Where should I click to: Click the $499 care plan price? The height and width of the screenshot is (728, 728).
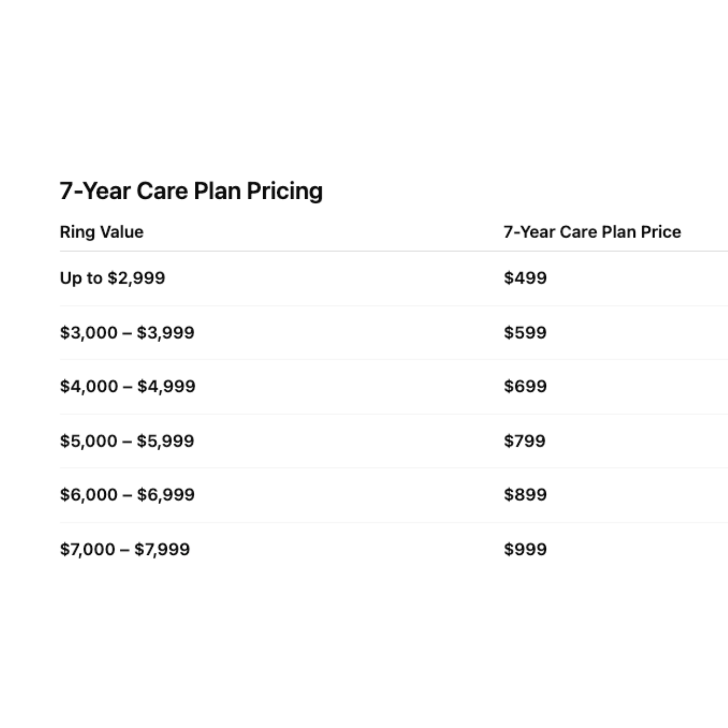pyautogui.click(x=525, y=278)
